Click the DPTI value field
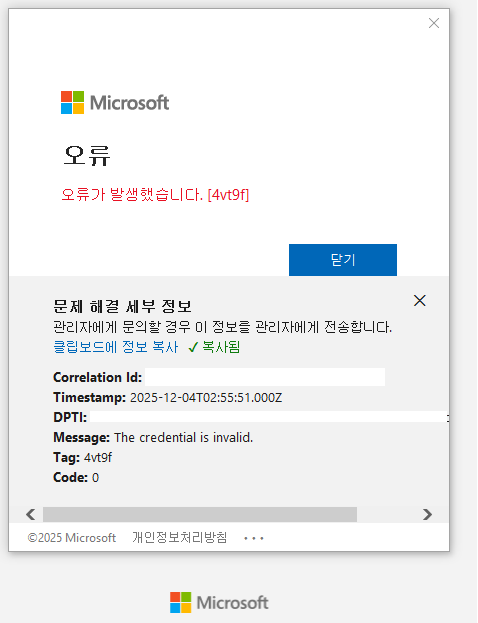478x623 pixels. pyautogui.click(x=269, y=417)
